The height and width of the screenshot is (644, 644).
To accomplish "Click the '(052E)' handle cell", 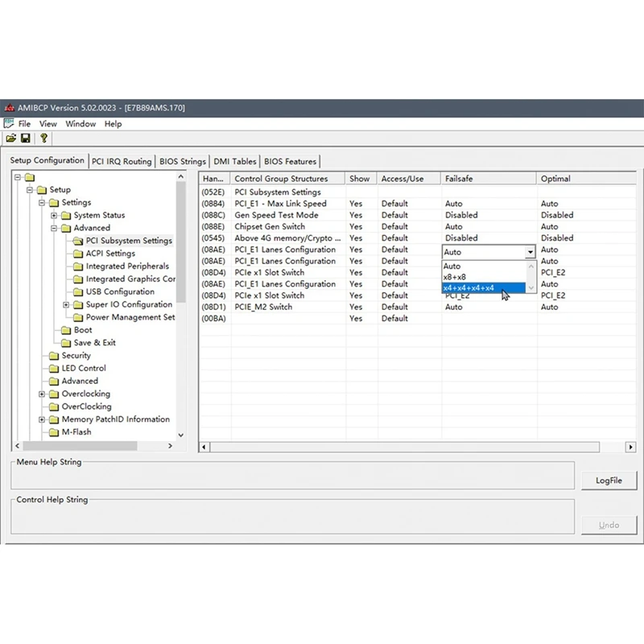I will coord(213,192).
